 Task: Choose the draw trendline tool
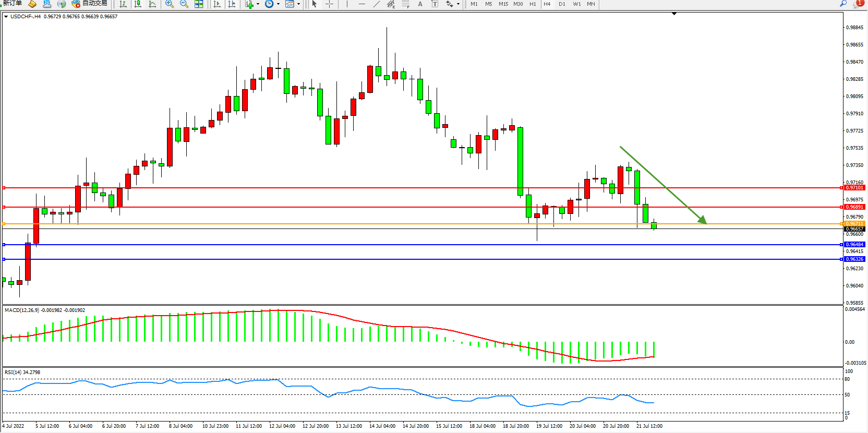[376, 4]
